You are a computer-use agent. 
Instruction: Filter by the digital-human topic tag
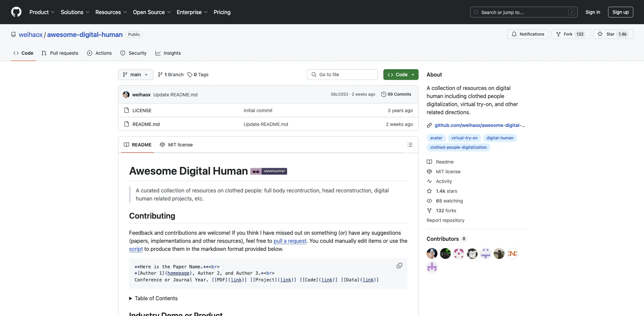pos(500,138)
